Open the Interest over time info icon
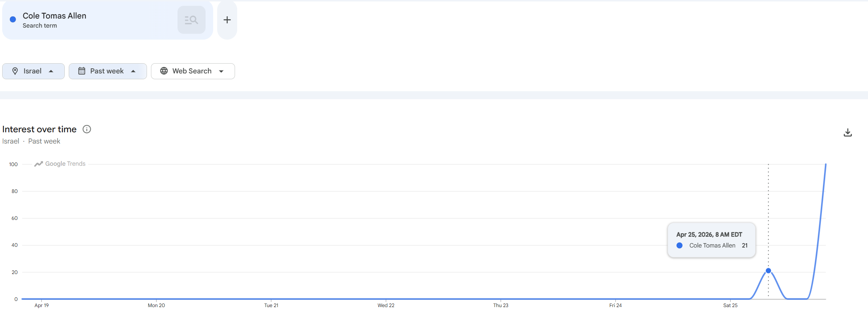The image size is (868, 330). tap(87, 129)
